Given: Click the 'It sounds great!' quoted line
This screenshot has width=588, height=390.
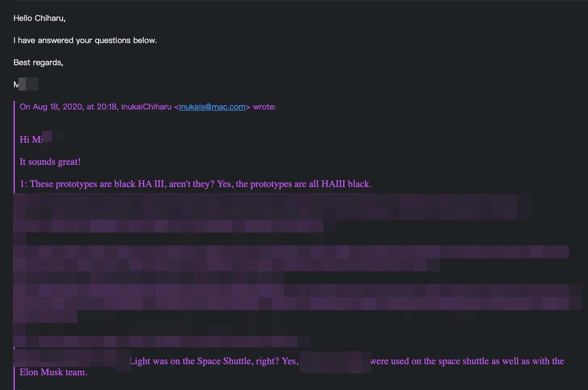Looking at the screenshot, I should pyautogui.click(x=50, y=162).
